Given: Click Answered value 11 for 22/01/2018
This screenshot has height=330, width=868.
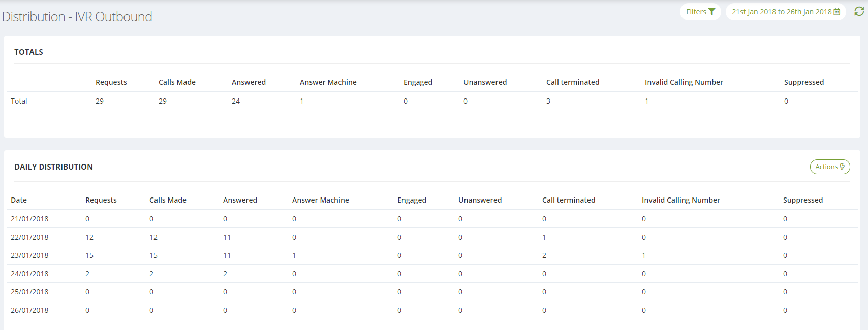Looking at the screenshot, I should click(x=227, y=237).
